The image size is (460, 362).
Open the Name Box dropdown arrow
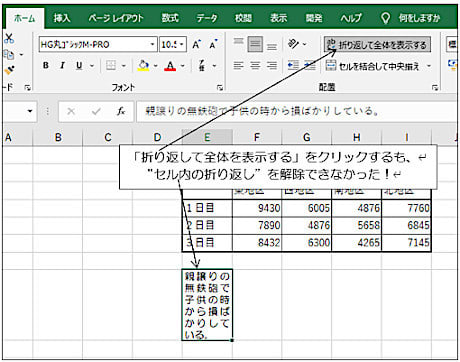click(30, 111)
